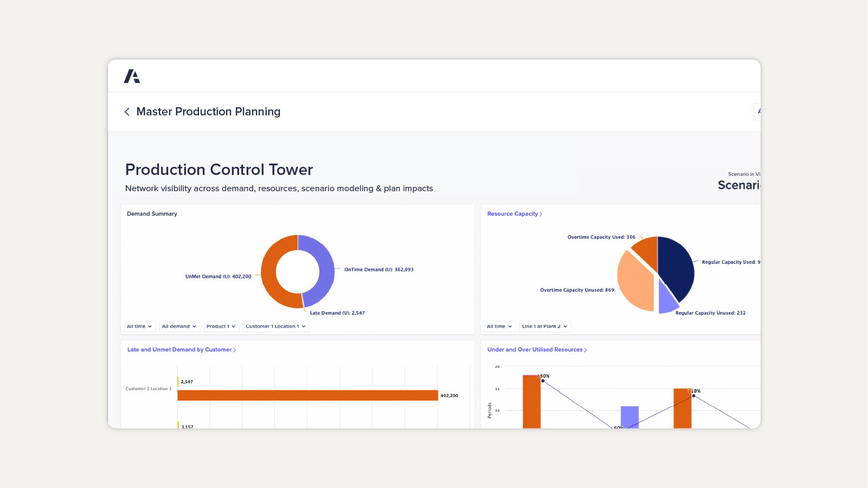Expand the All demand filter dropdown
The width and height of the screenshot is (868, 488).
179,327
